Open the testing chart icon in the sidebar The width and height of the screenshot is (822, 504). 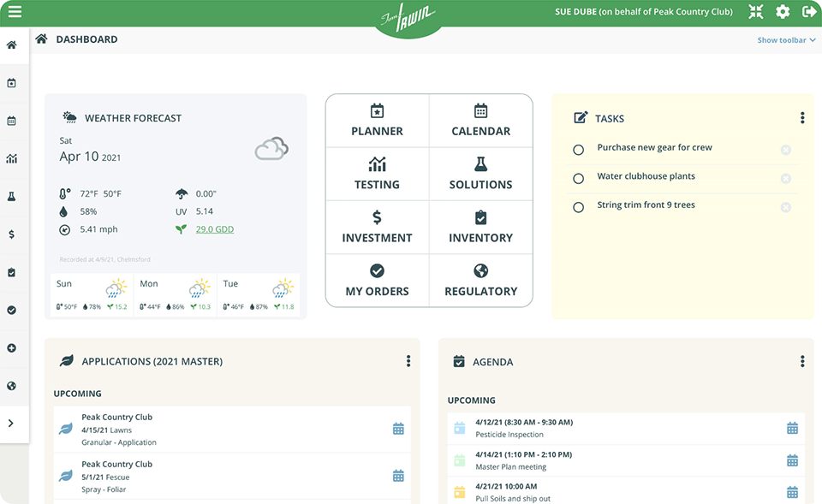pos(11,159)
